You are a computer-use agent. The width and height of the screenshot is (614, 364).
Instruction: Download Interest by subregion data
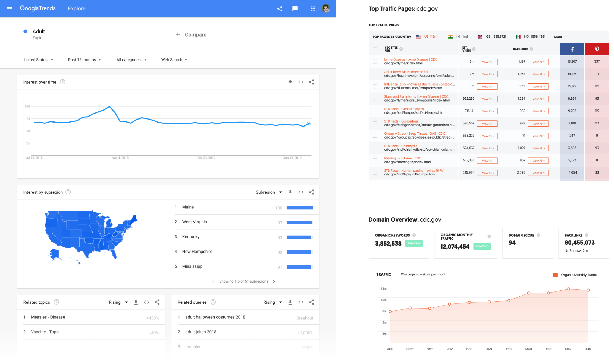[x=290, y=192]
